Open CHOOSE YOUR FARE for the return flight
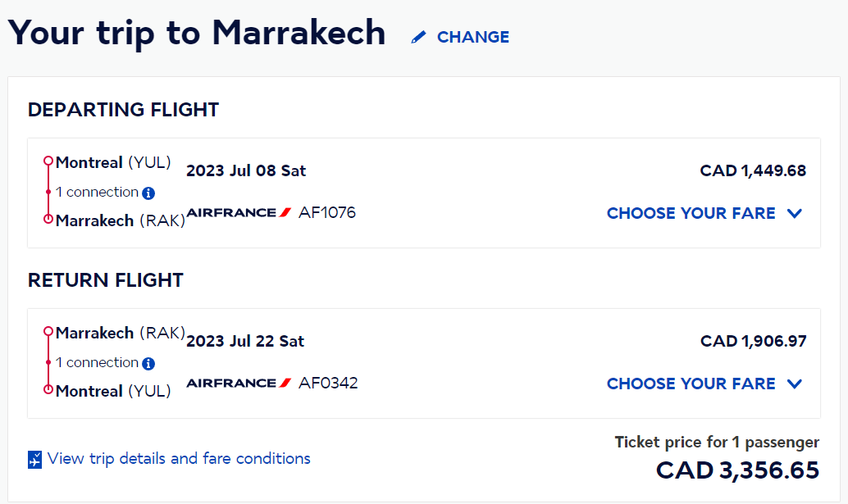 691,384
